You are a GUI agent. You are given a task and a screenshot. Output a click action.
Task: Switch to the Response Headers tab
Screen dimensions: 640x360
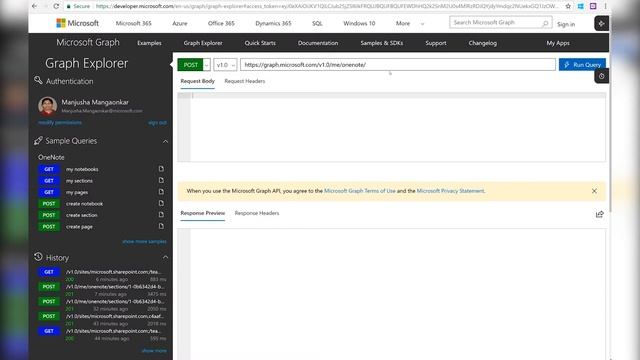[x=257, y=213]
